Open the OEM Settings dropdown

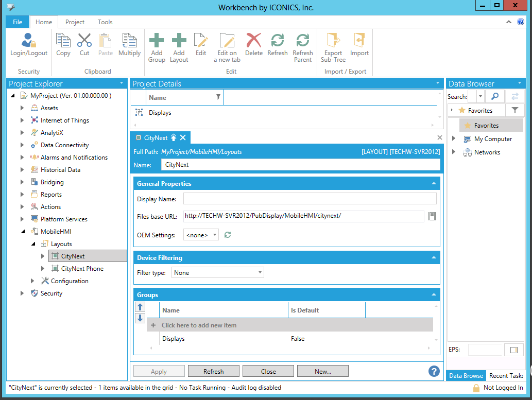(201, 235)
